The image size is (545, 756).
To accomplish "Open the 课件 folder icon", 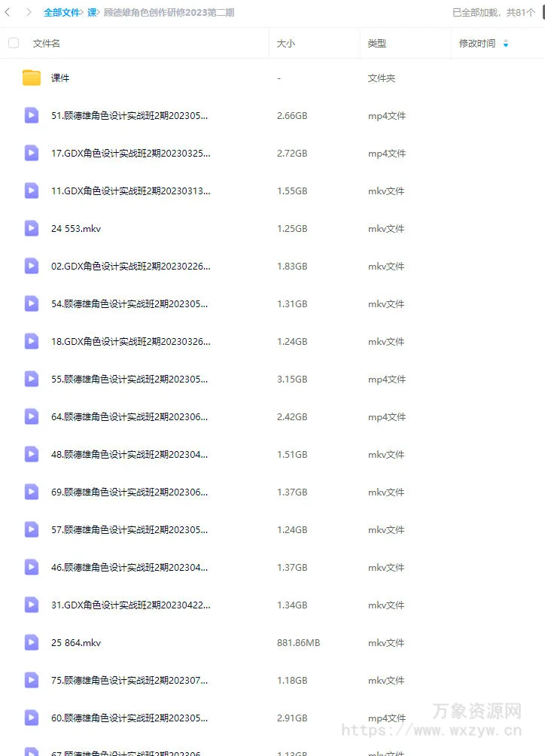I will coord(32,78).
